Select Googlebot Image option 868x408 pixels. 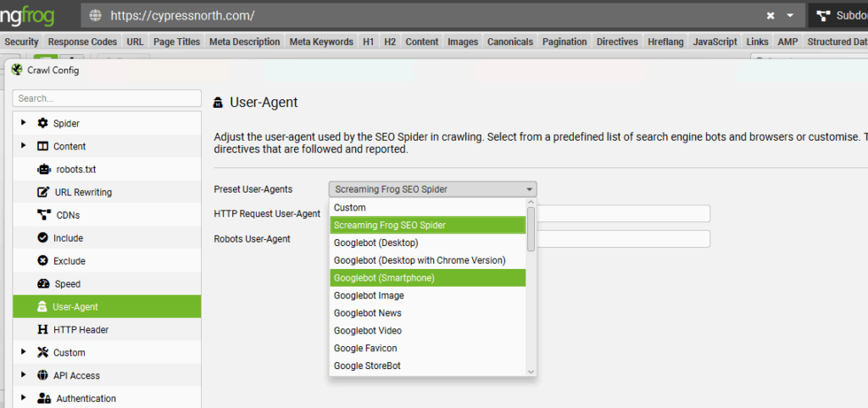[427, 296]
